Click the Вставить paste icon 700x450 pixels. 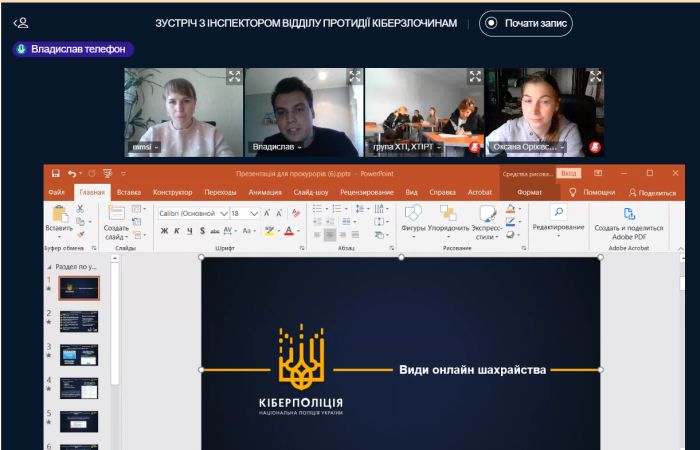coord(59,214)
